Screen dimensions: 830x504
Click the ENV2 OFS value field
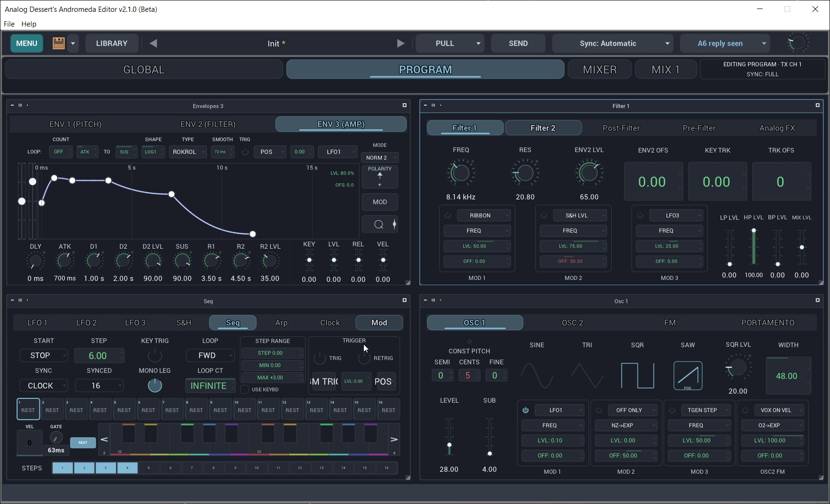(653, 181)
